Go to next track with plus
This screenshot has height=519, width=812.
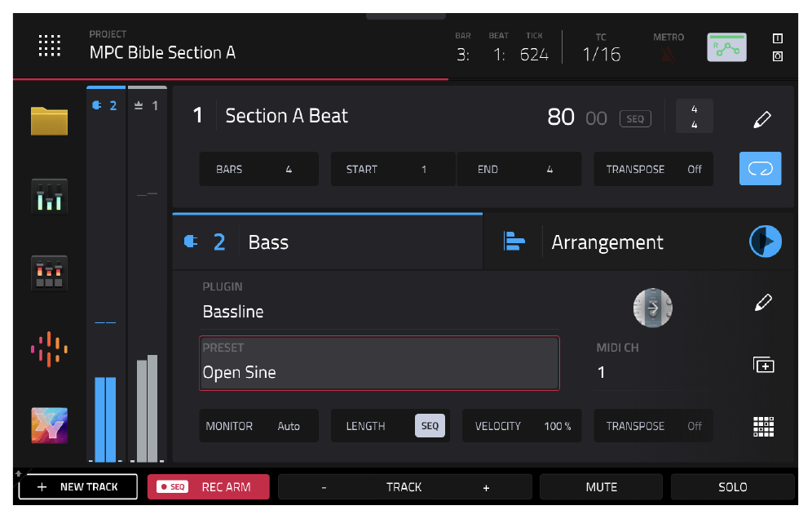[x=486, y=487]
